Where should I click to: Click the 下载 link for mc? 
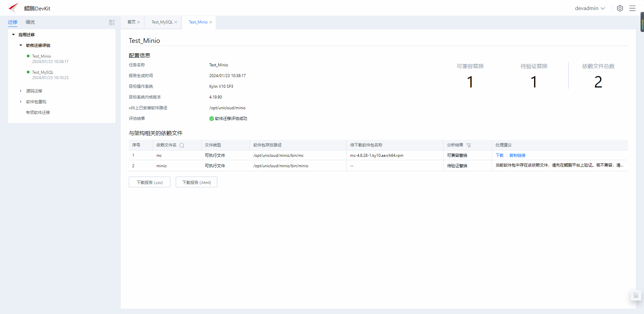point(499,155)
